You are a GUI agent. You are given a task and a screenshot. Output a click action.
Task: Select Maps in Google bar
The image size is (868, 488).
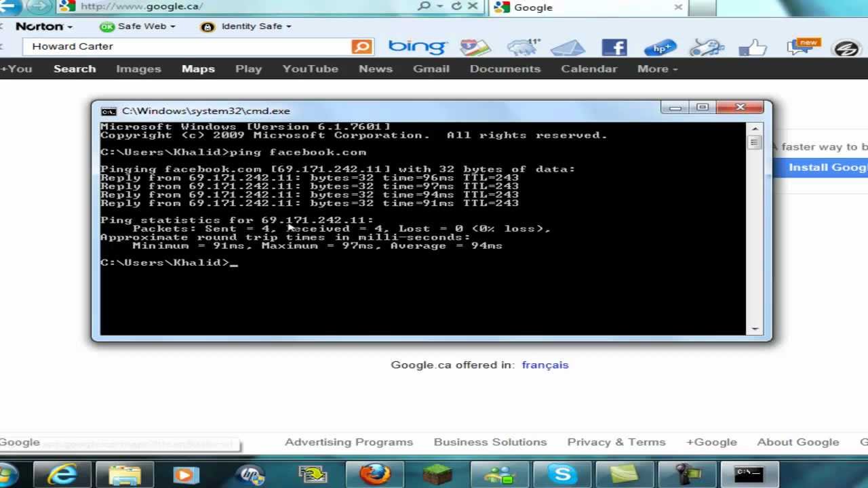coord(198,68)
